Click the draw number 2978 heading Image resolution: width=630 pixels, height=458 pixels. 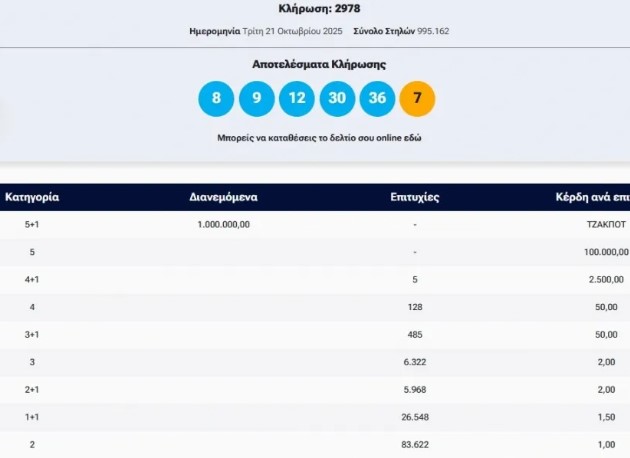319,9
